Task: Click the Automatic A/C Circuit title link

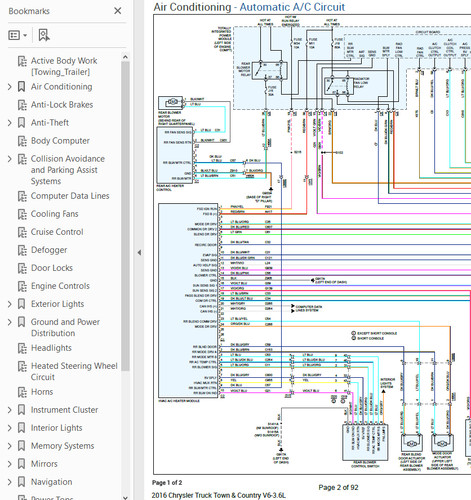Action: pyautogui.click(x=292, y=7)
